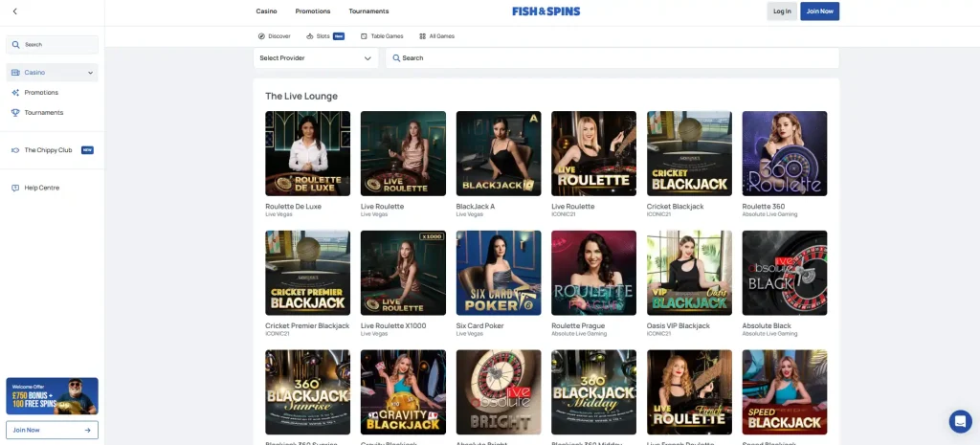The image size is (980, 445).
Task: Click the "Roulette De Luxe" title text
Action: (293, 207)
